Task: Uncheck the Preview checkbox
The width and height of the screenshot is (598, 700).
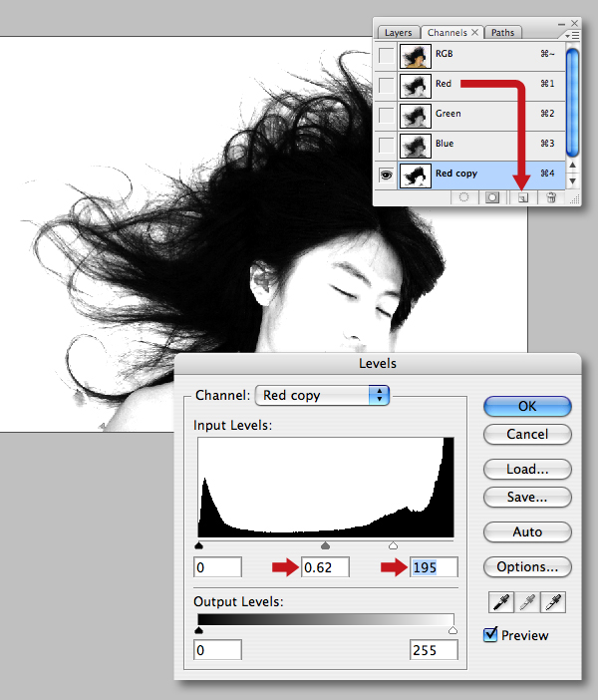Action: pyautogui.click(x=490, y=634)
